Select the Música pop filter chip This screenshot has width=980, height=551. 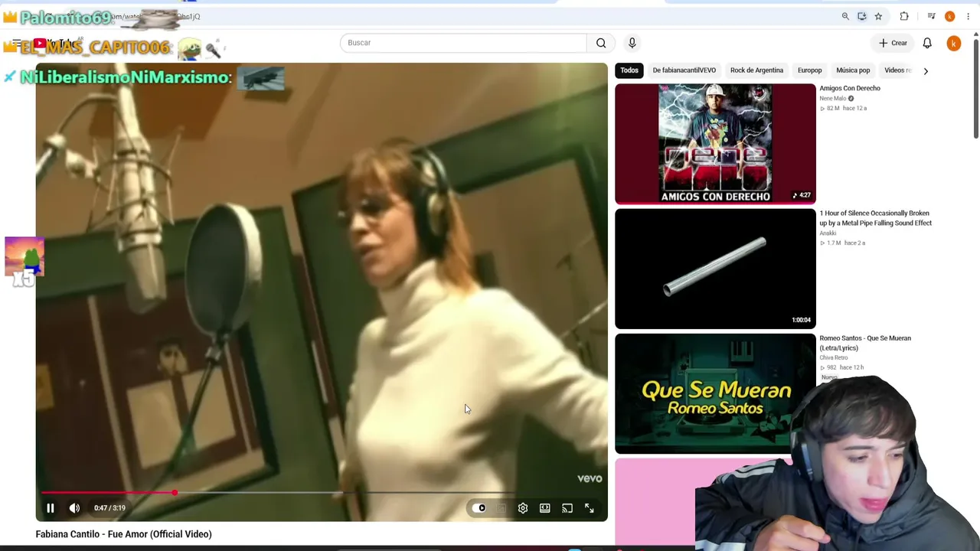(x=853, y=70)
